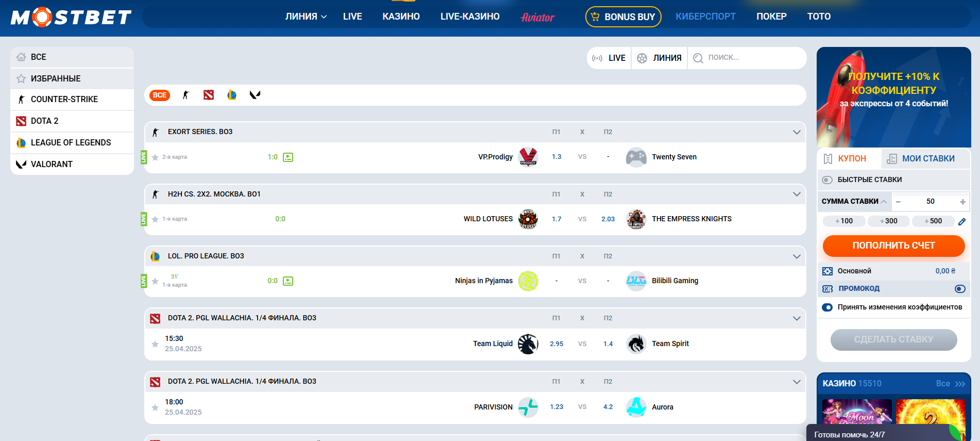Viewport: 980px width, 441px height.
Task: Filter by League of Legends icon in filter bar
Action: pyautogui.click(x=232, y=95)
